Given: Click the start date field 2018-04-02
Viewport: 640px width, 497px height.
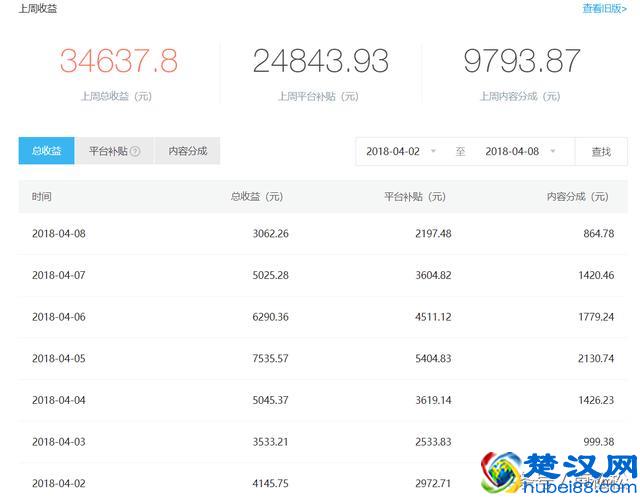Looking at the screenshot, I should coord(393,151).
